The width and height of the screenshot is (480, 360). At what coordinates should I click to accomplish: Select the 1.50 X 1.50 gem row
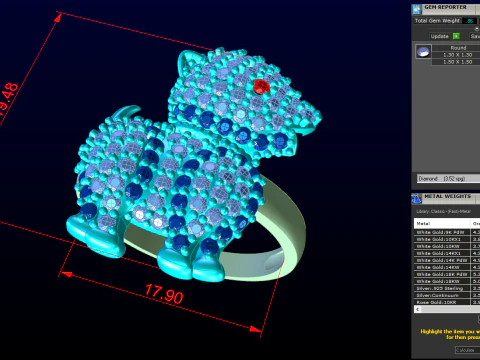tap(456, 62)
